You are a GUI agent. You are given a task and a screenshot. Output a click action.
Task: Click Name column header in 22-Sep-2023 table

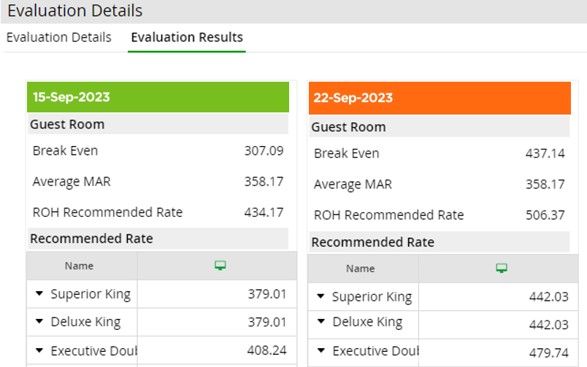point(360,269)
